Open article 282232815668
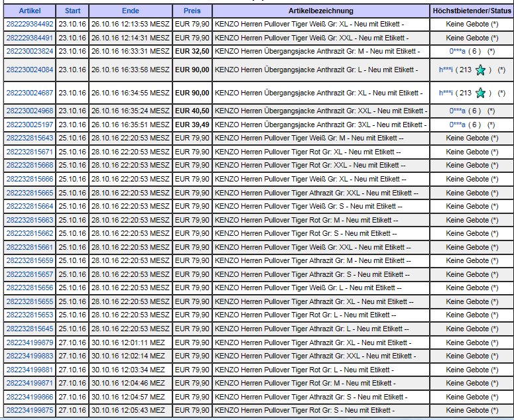Viewport: 514px width, 420px height. click(29, 166)
